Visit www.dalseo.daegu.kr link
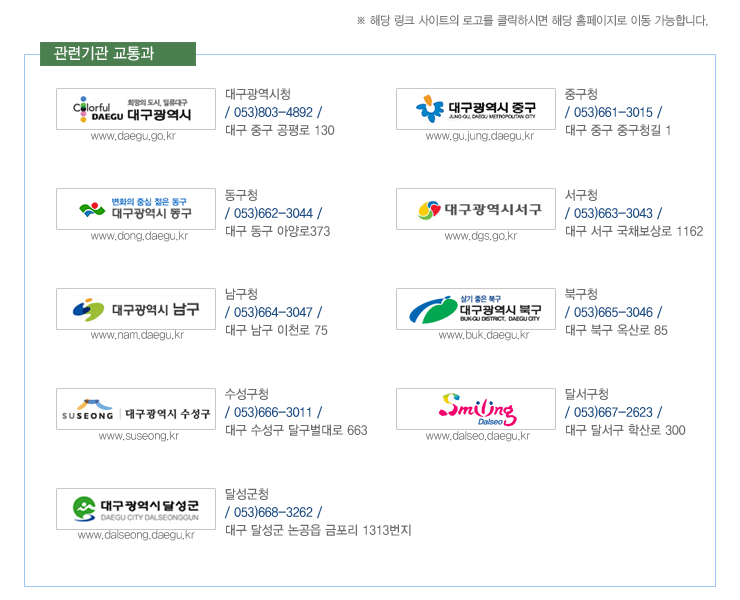 478,436
